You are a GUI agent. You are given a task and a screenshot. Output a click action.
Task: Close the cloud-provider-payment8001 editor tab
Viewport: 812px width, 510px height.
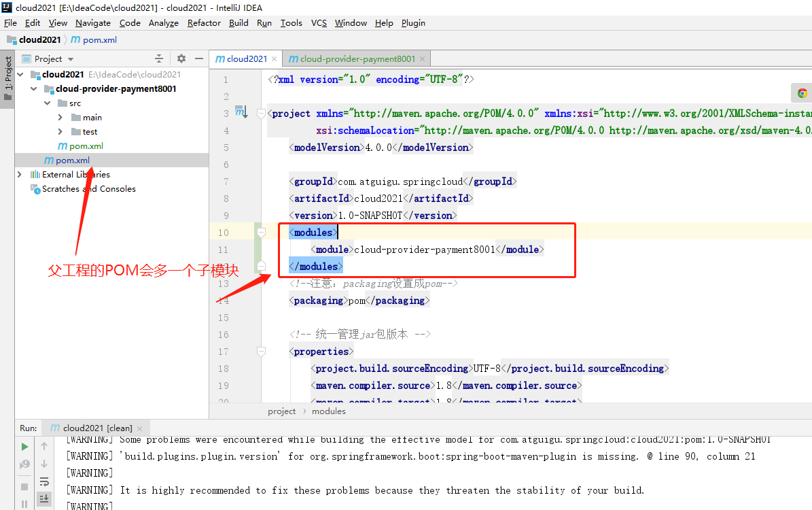(x=422, y=59)
